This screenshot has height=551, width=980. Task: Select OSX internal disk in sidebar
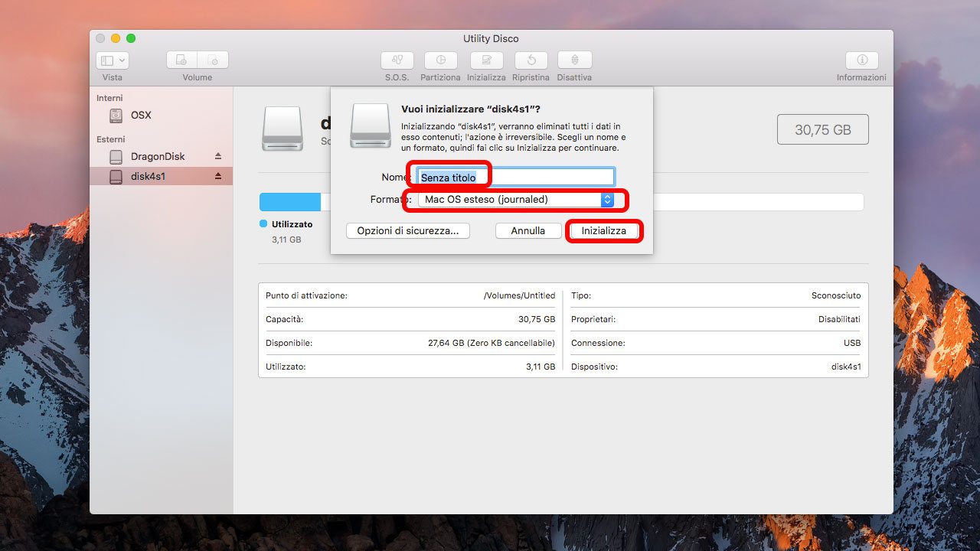point(141,116)
